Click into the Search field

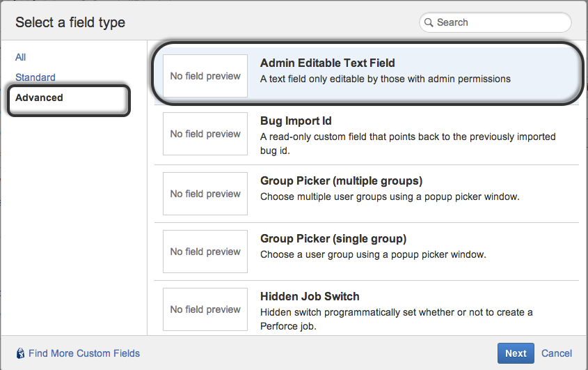coord(495,22)
